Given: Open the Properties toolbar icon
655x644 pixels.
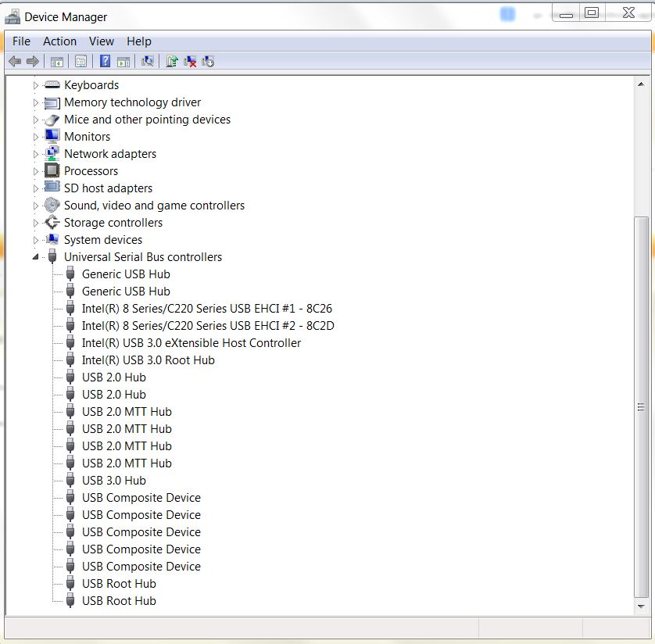Looking at the screenshot, I should 81,62.
